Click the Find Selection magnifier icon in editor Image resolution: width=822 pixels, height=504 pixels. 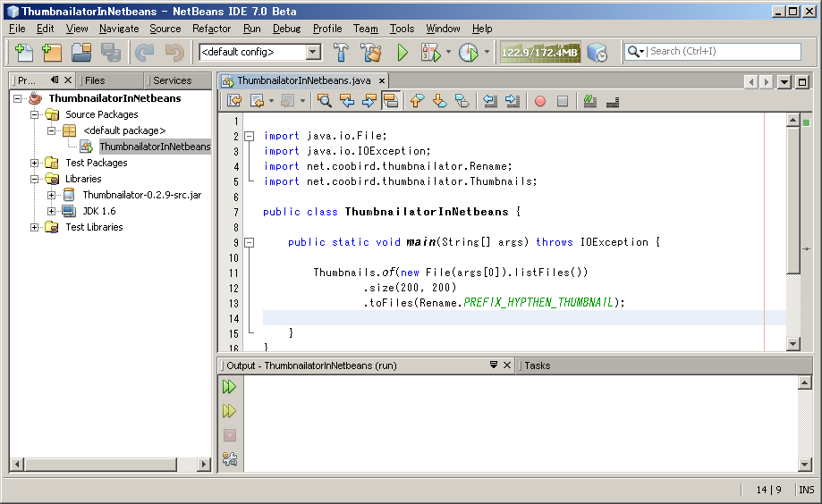pos(325,101)
